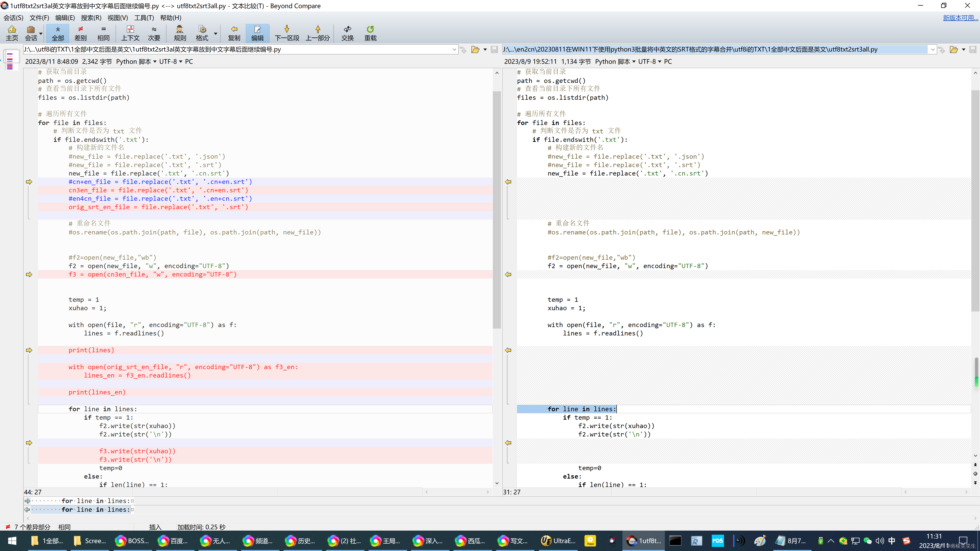Toggle Edit (编辑) mode button
The height and width of the screenshot is (551, 980).
click(257, 33)
